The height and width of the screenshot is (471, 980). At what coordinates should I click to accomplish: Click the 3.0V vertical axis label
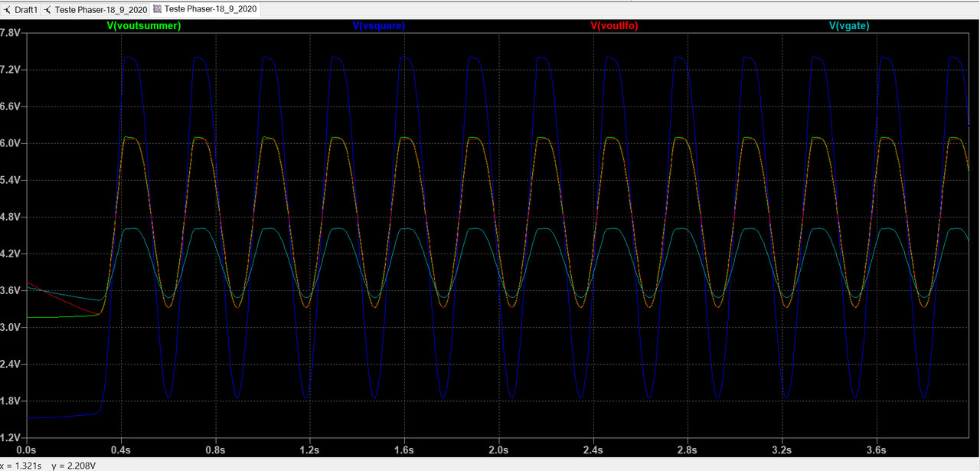click(x=11, y=327)
